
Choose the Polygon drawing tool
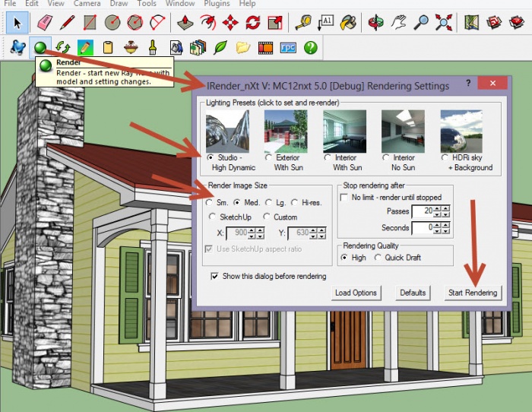point(135,23)
